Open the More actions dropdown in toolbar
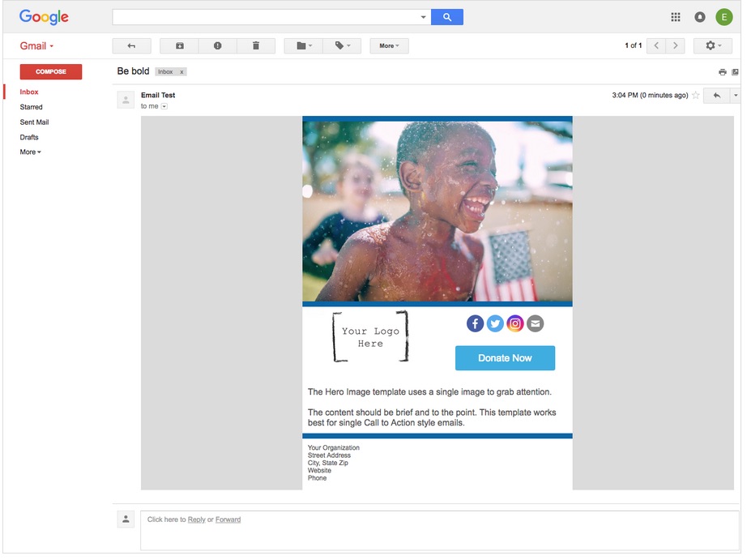The height and width of the screenshot is (560, 747). coord(389,45)
